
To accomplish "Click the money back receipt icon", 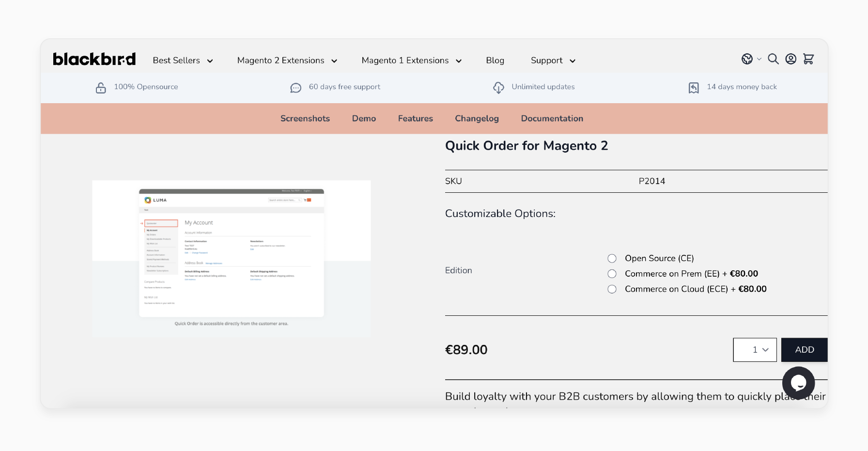I will [x=694, y=88].
